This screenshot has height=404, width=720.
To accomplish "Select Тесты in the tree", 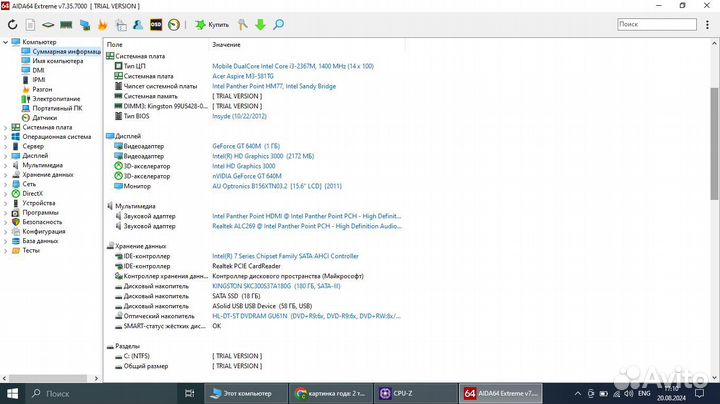I will click(31, 250).
